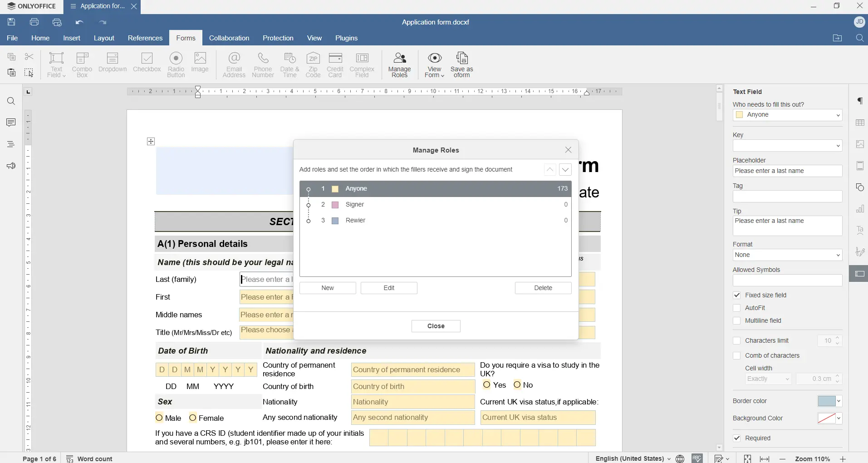Uncheck the Required checkbox
Viewport: 868px width, 463px height.
point(737,438)
